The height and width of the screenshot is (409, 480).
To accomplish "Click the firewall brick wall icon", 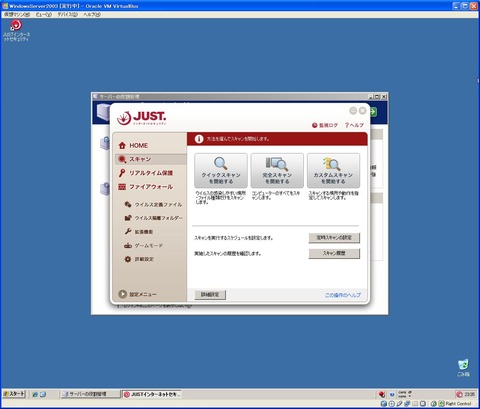I will (x=122, y=187).
